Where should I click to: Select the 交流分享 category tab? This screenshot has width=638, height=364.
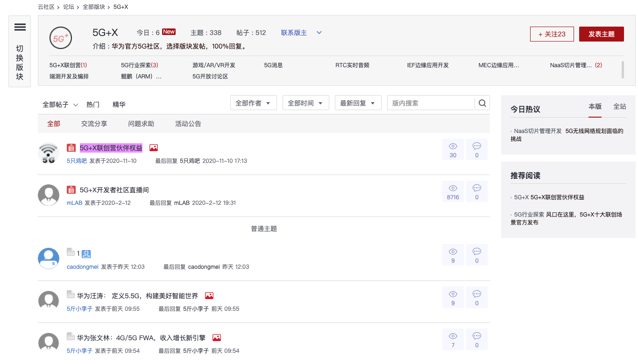coord(94,124)
